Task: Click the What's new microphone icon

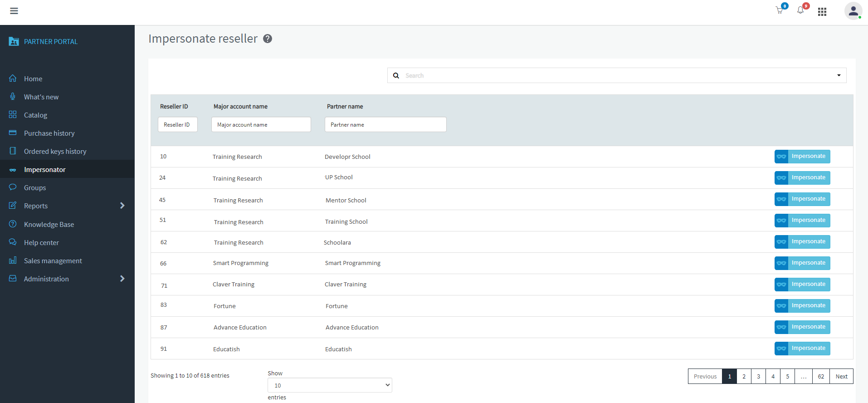Action: click(13, 96)
